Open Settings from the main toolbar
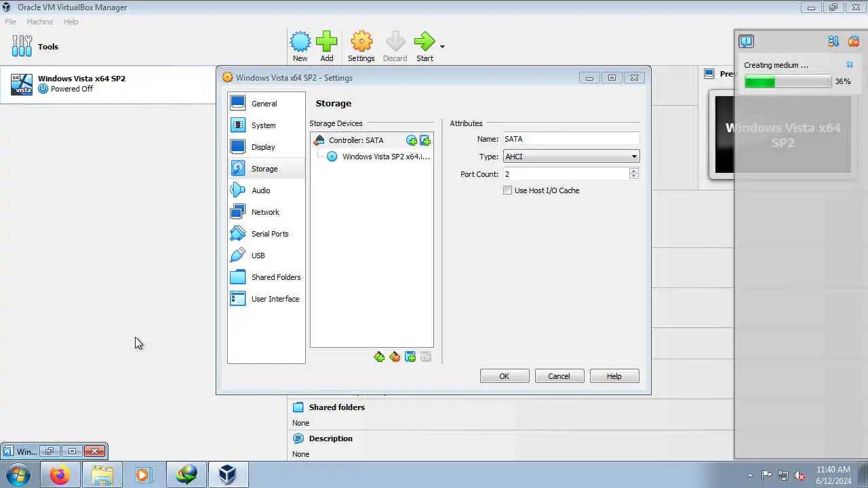Image resolution: width=868 pixels, height=488 pixels. point(361,46)
